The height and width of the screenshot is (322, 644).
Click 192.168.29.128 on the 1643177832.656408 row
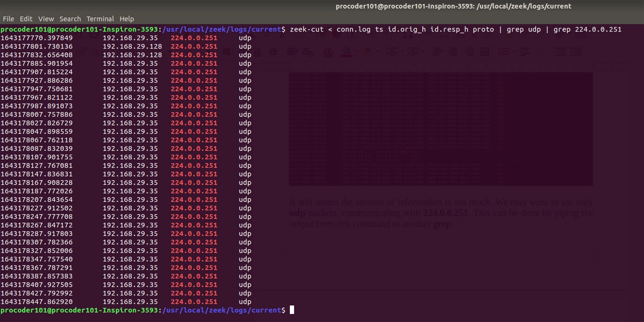tap(132, 55)
